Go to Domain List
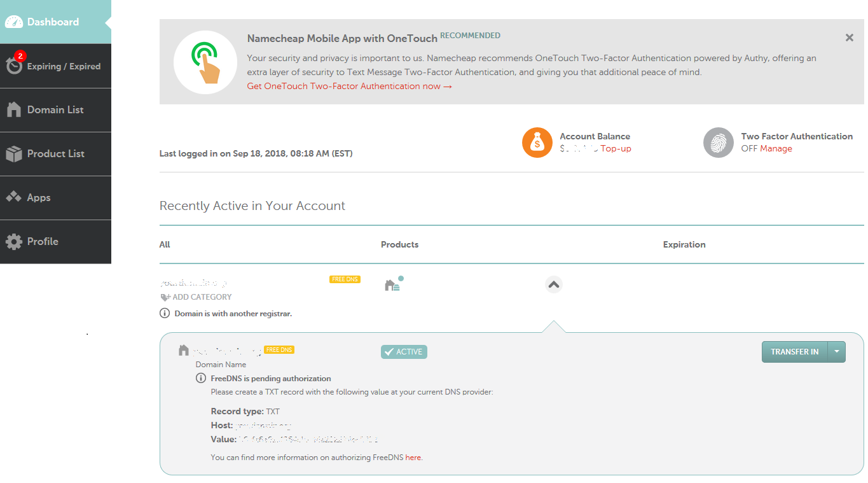Image resolution: width=868 pixels, height=483 pixels. (x=55, y=110)
